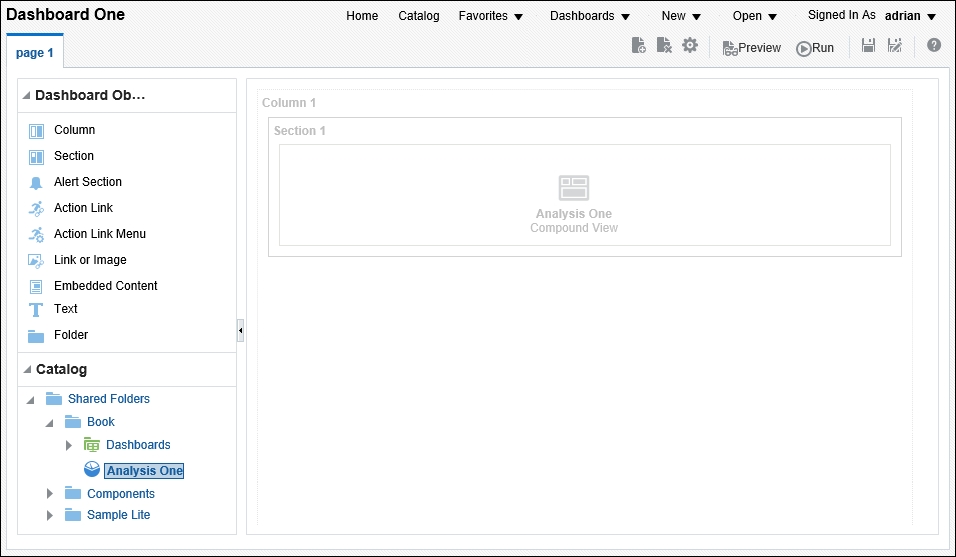Select the Section object icon
Image resolution: width=956 pixels, height=557 pixels.
pyautogui.click(x=37, y=157)
